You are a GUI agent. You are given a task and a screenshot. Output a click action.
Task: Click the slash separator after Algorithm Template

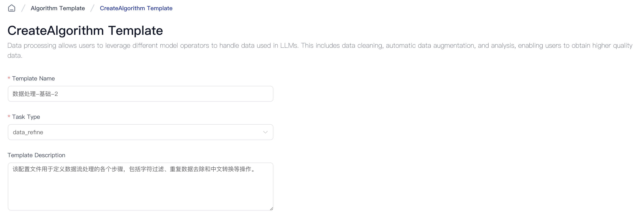point(92,8)
